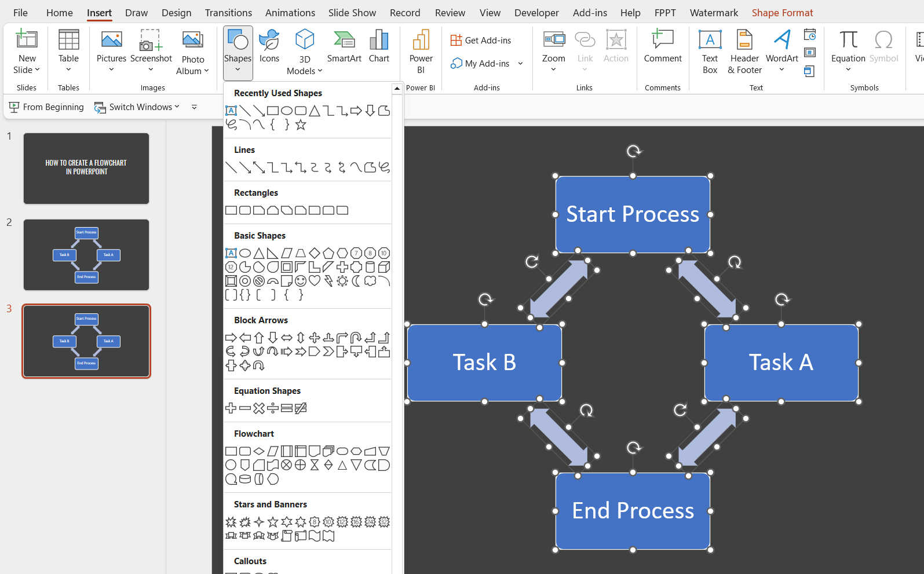Add a Comment using the ribbon
The width and height of the screenshot is (924, 574).
(663, 46)
